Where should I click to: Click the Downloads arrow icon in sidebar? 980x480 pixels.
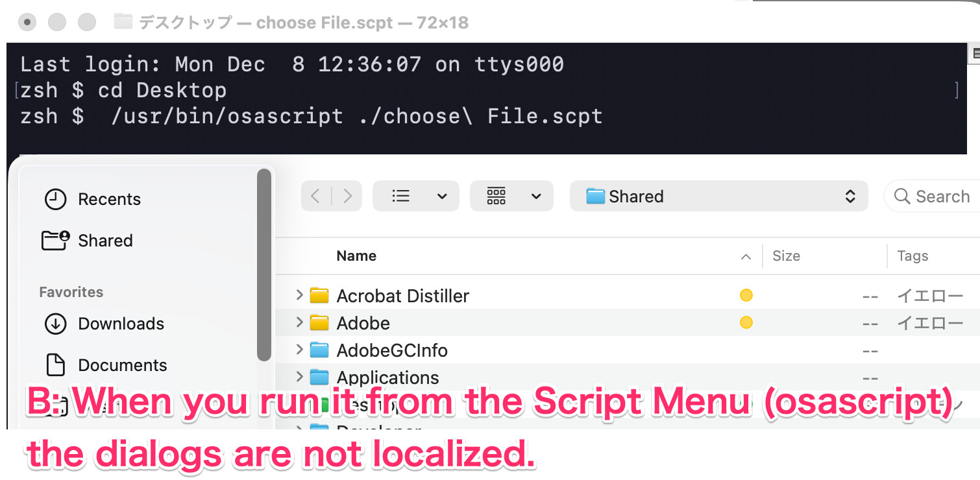tap(55, 324)
